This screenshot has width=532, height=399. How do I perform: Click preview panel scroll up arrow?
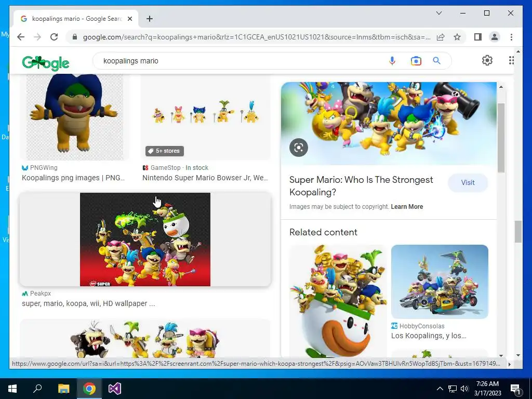point(501,87)
